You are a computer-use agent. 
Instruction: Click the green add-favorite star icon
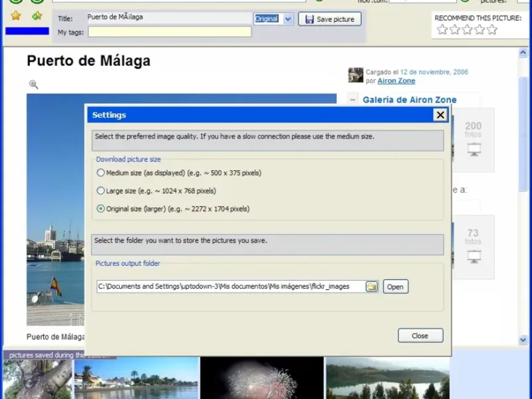point(37,15)
